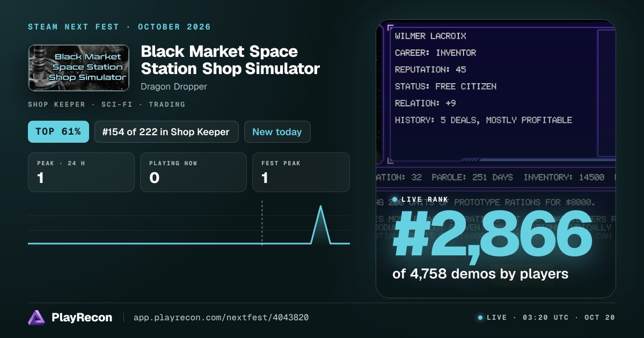Click the INVENTORY: 14500 status text
This screenshot has height=338, width=644.
coord(564,177)
